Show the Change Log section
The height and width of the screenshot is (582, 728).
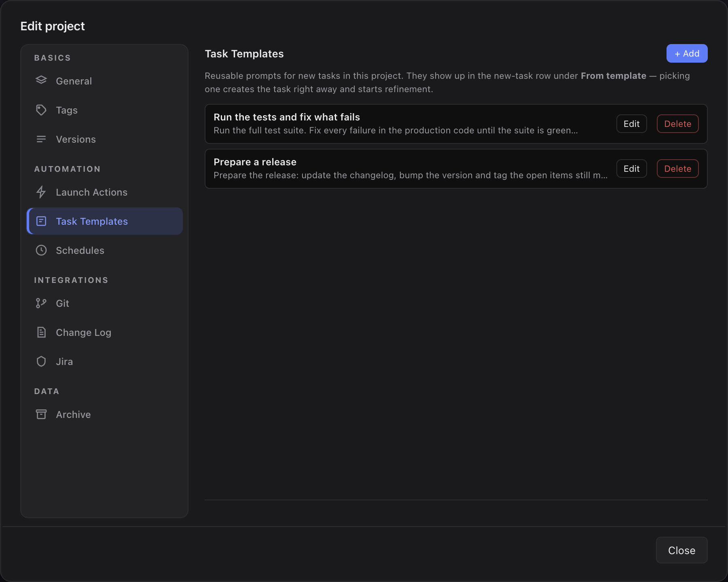coord(105,332)
